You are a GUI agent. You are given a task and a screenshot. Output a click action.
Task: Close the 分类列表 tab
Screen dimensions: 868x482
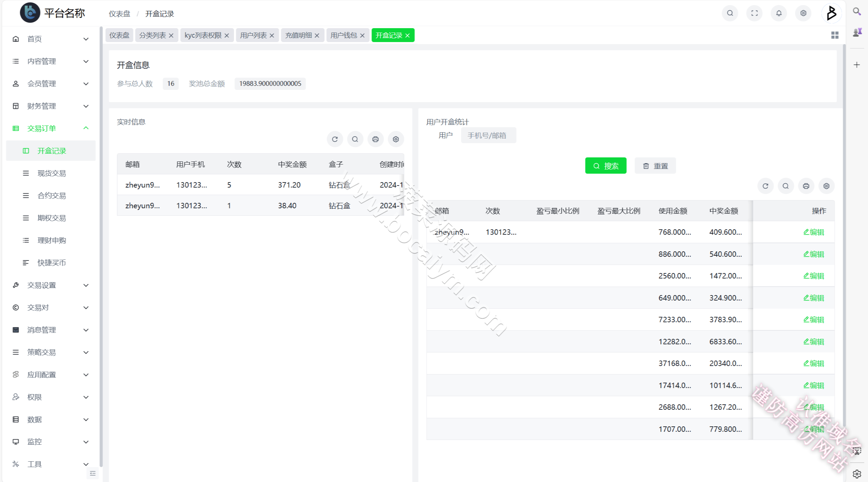(x=171, y=36)
